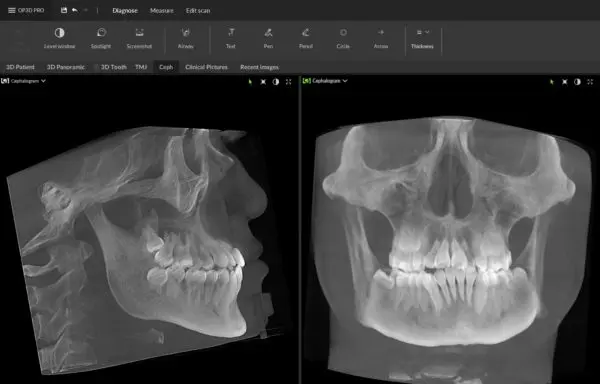Choose the Pen drawing tool

point(268,38)
